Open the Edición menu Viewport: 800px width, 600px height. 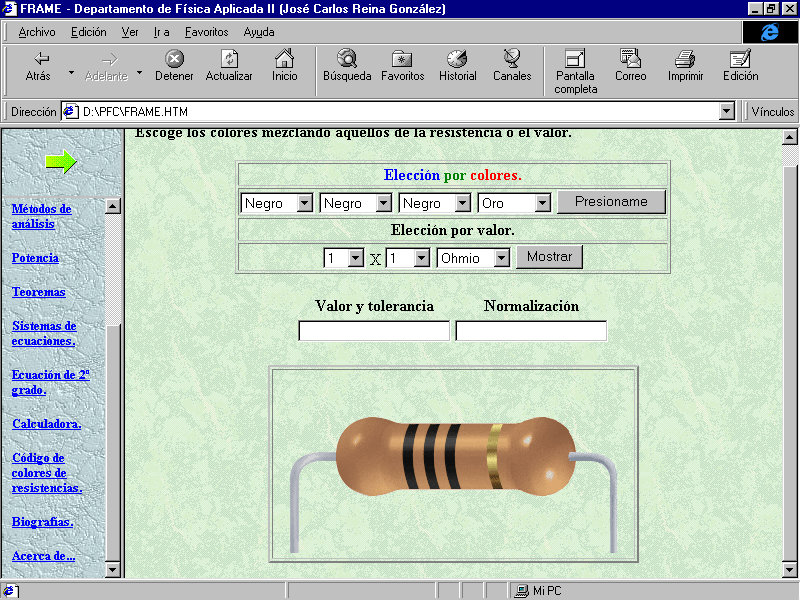point(89,32)
